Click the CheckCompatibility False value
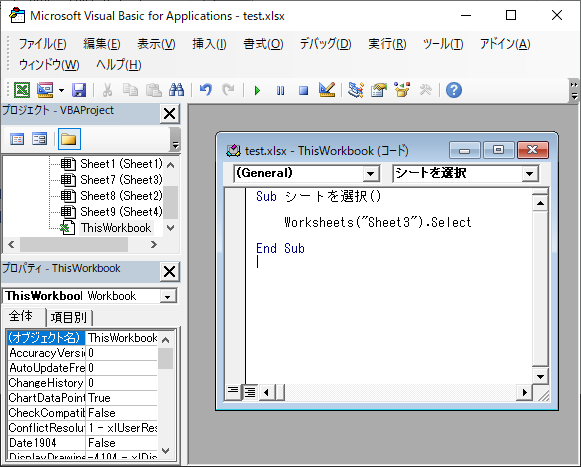581x467 pixels. (122, 413)
